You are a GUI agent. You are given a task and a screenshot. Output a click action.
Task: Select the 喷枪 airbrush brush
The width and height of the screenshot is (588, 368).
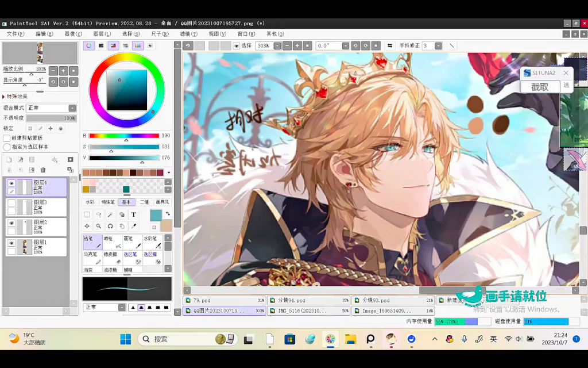(x=113, y=241)
